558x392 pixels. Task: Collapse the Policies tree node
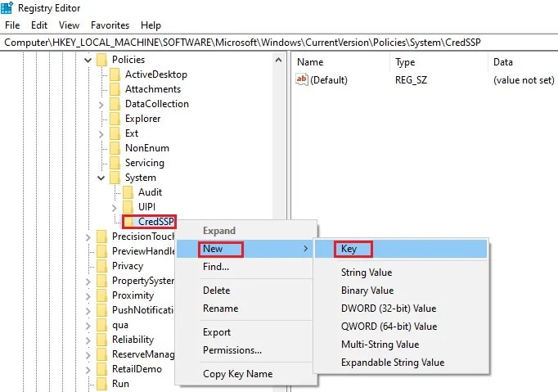click(88, 60)
